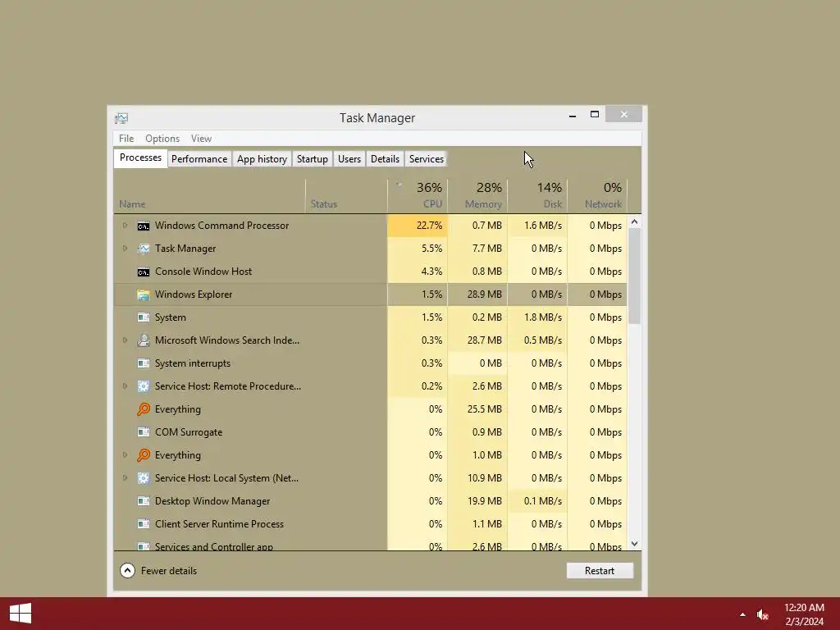Click the 19.9 MB memory cell

point(478,501)
